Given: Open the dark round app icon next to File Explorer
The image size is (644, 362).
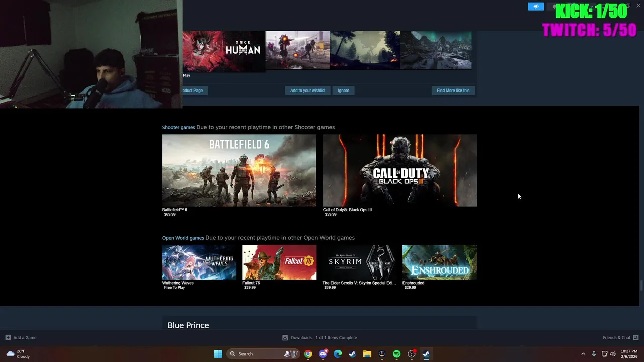Looking at the screenshot, I should click(x=382, y=354).
